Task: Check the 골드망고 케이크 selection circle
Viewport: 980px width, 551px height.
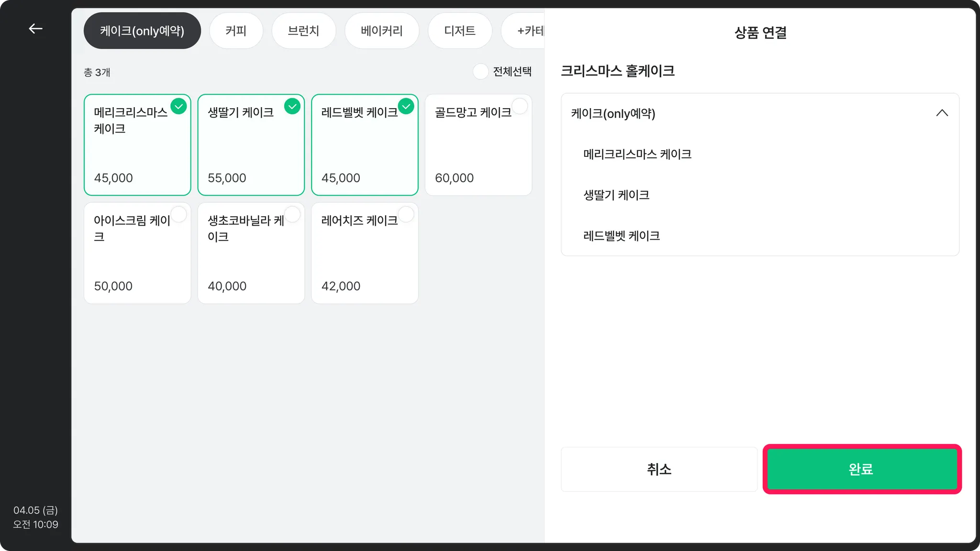Action: click(x=519, y=106)
